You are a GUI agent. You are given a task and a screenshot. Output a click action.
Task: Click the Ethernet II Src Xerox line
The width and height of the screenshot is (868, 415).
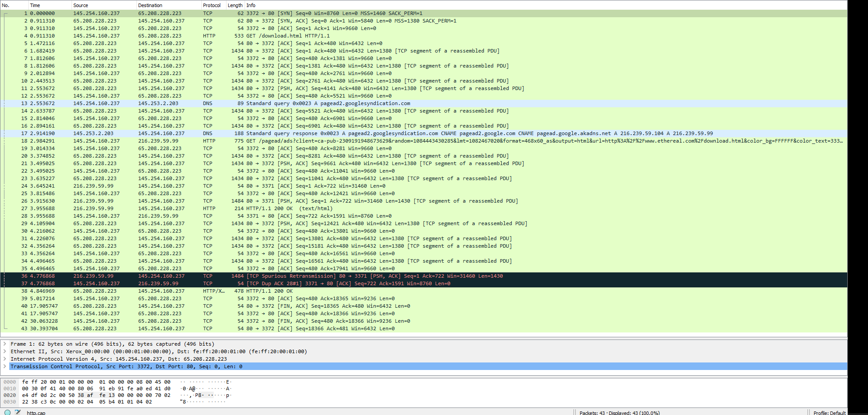click(159, 351)
